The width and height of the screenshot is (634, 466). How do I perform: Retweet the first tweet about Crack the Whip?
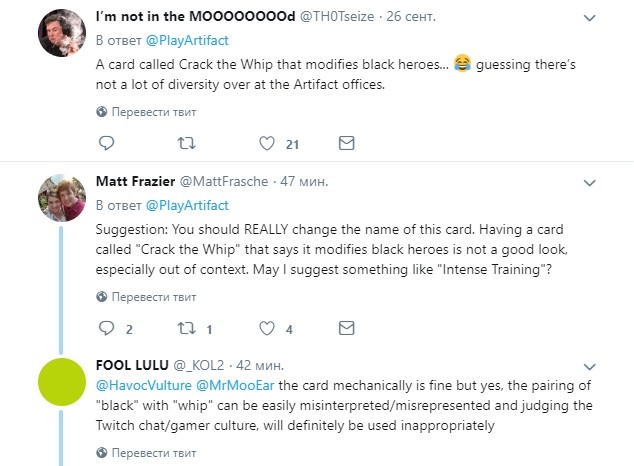coord(185,144)
